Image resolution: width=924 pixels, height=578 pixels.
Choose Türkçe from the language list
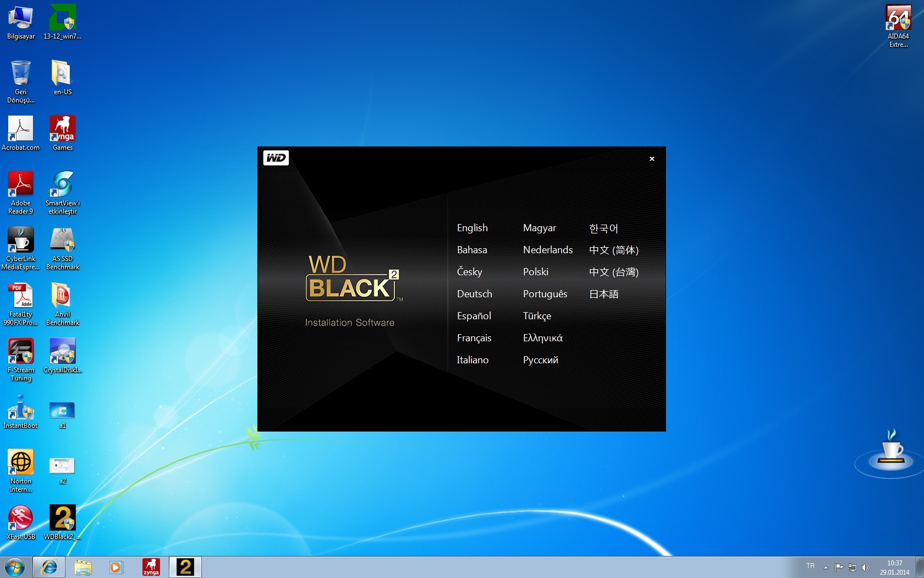(537, 316)
